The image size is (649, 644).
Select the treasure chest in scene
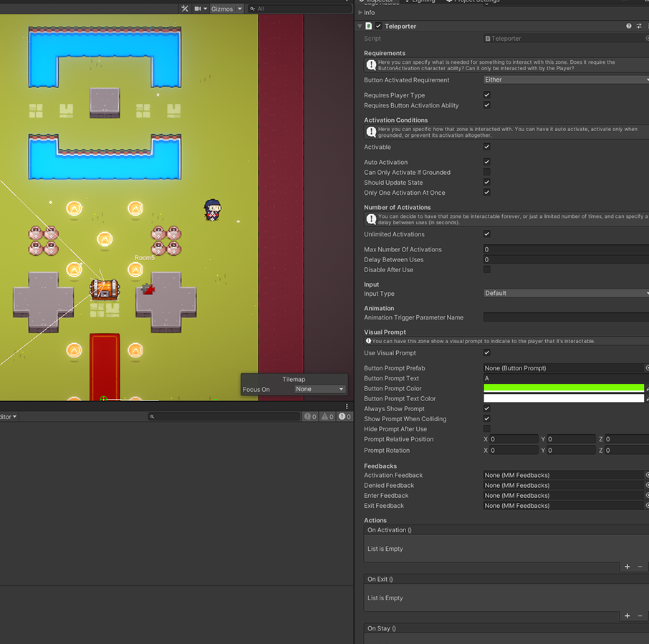105,289
